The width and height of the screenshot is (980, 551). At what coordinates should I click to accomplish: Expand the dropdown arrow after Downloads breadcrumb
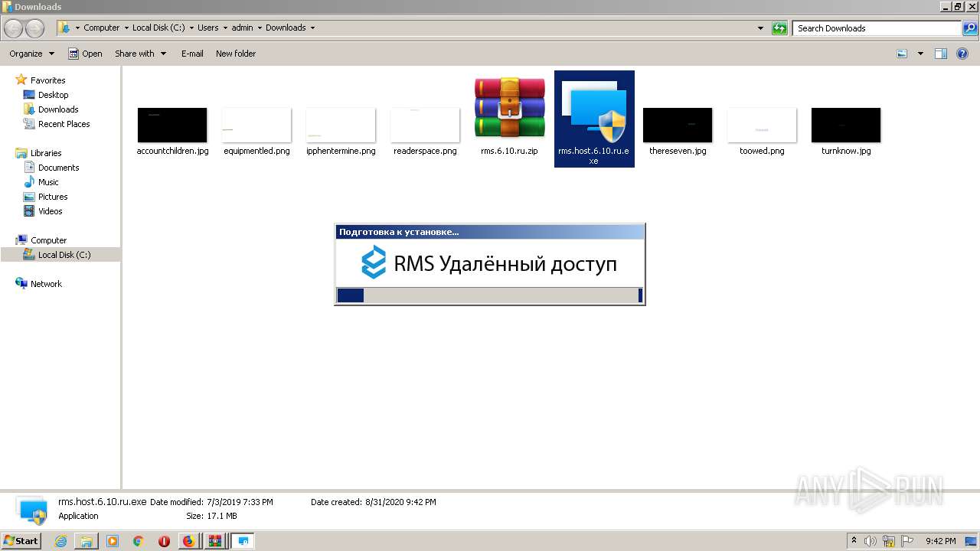tap(312, 28)
